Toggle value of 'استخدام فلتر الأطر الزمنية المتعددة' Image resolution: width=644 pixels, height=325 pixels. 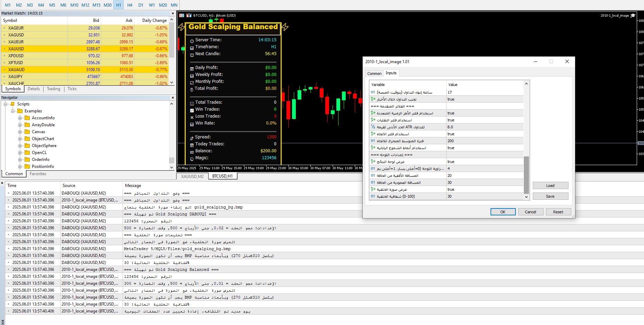click(485, 113)
